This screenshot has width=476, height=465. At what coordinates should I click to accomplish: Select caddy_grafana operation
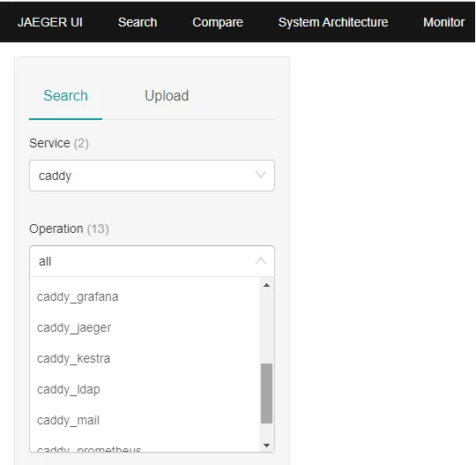(x=145, y=296)
